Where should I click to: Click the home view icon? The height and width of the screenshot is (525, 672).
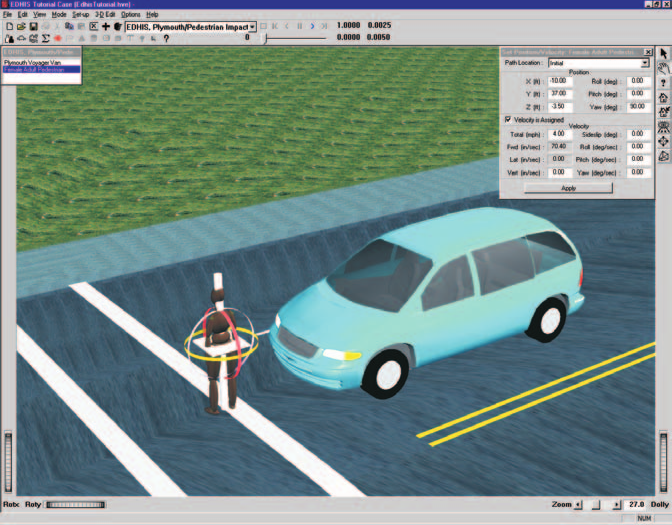663,97
